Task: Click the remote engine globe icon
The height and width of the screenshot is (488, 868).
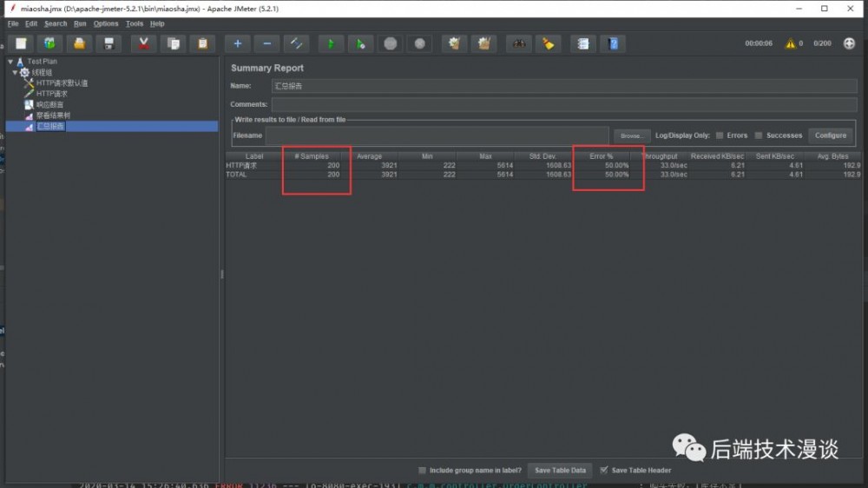Action: click(849, 43)
